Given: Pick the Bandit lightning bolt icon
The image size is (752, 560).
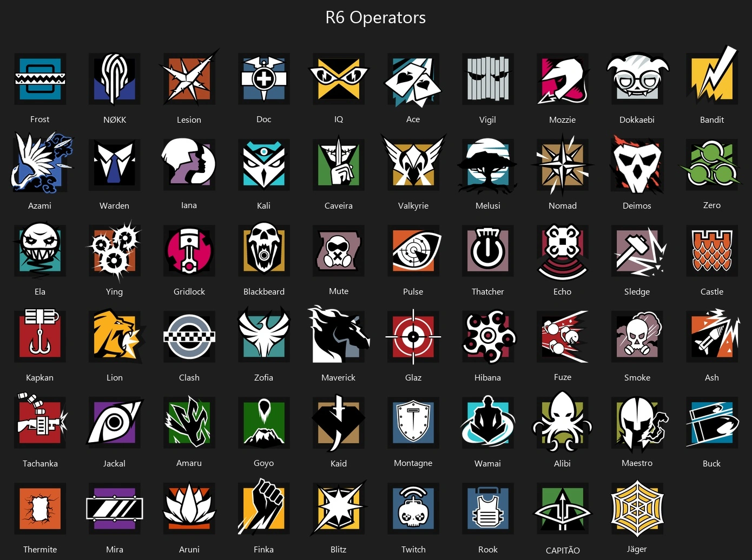Looking at the screenshot, I should tap(712, 76).
